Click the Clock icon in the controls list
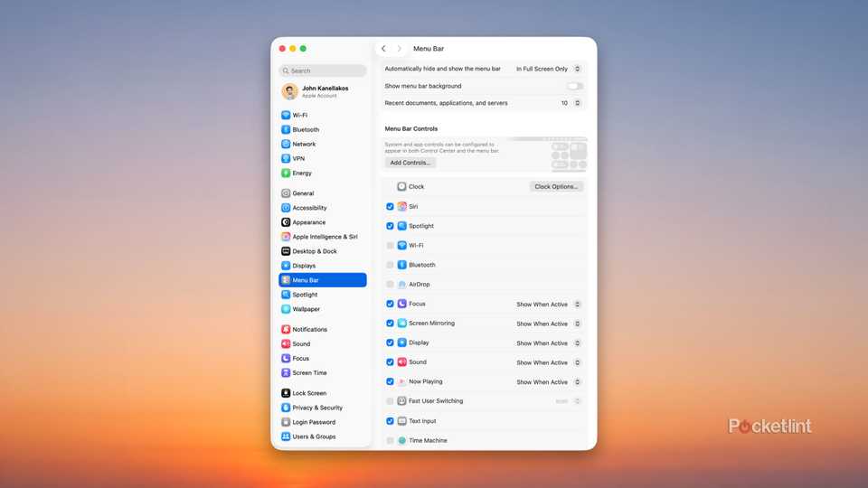The image size is (868, 488). pos(401,186)
